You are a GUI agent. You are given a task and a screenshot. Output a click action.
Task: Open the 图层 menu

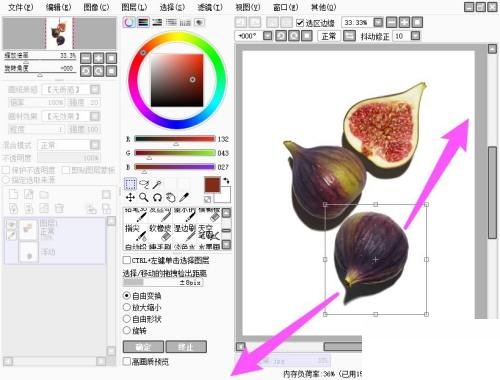(x=134, y=7)
